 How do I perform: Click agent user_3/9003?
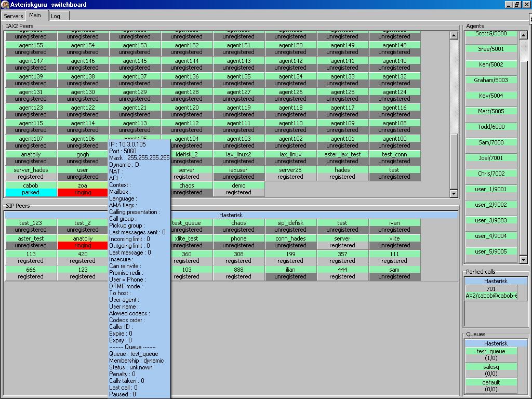tap(491, 220)
